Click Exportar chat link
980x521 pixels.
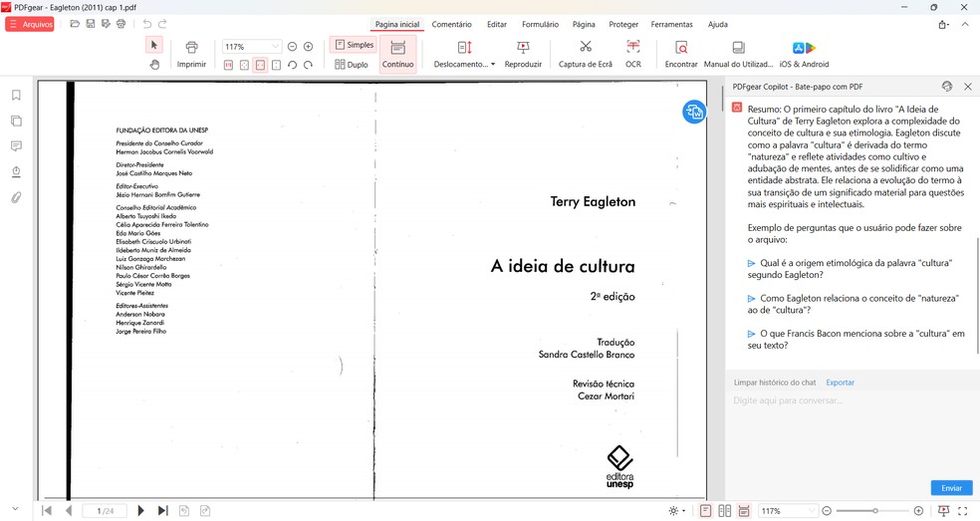(x=840, y=383)
